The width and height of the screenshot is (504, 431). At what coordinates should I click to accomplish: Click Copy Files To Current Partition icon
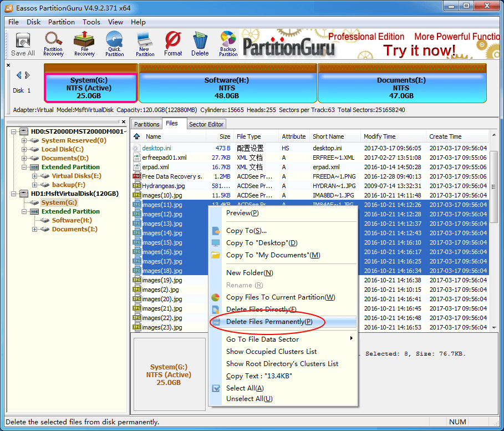(216, 297)
